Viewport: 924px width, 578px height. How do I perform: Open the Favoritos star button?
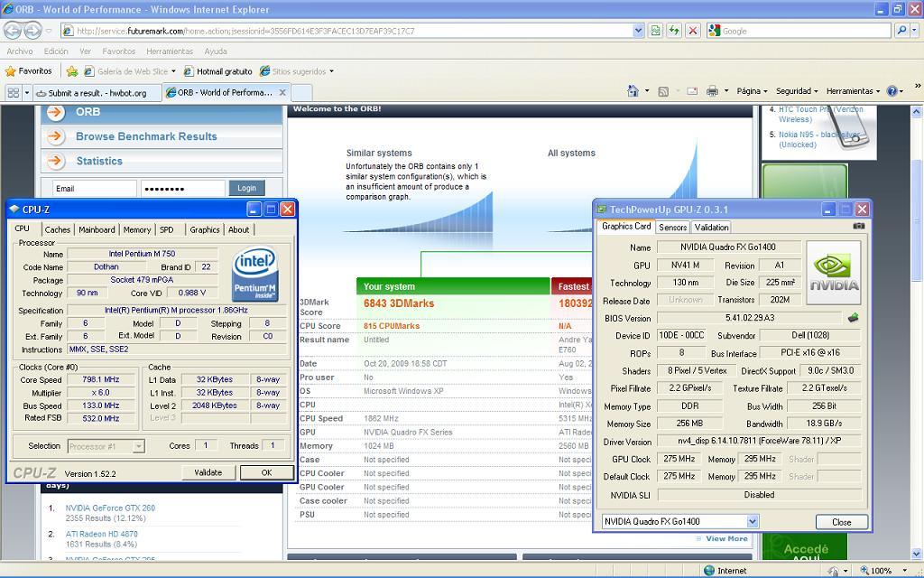[x=29, y=71]
